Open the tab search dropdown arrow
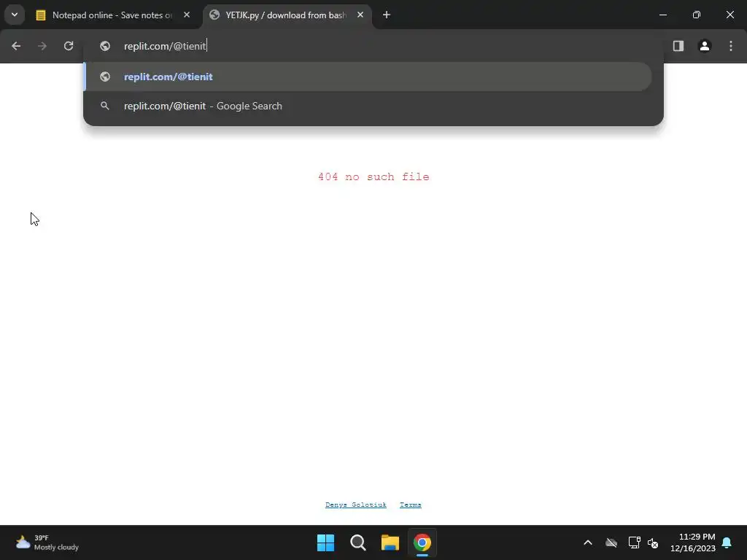Viewport: 747px width, 560px height. (x=15, y=15)
